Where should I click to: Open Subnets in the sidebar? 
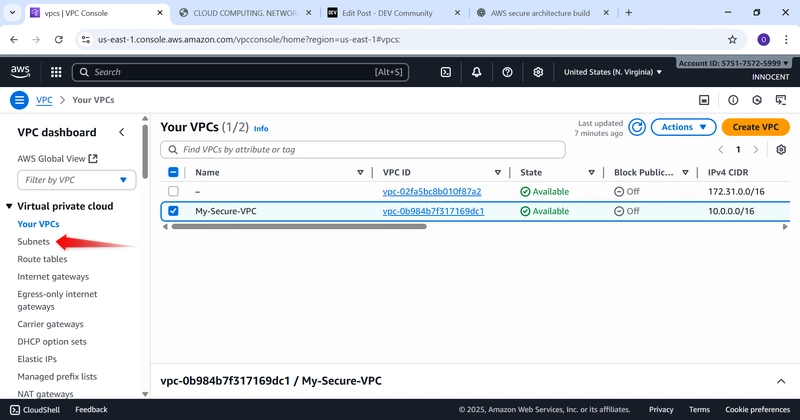tap(34, 241)
